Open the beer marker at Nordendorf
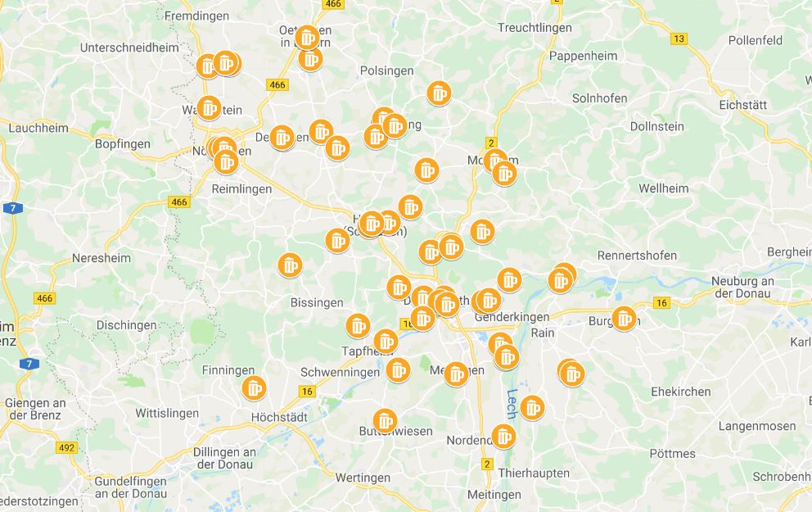 tap(503, 437)
